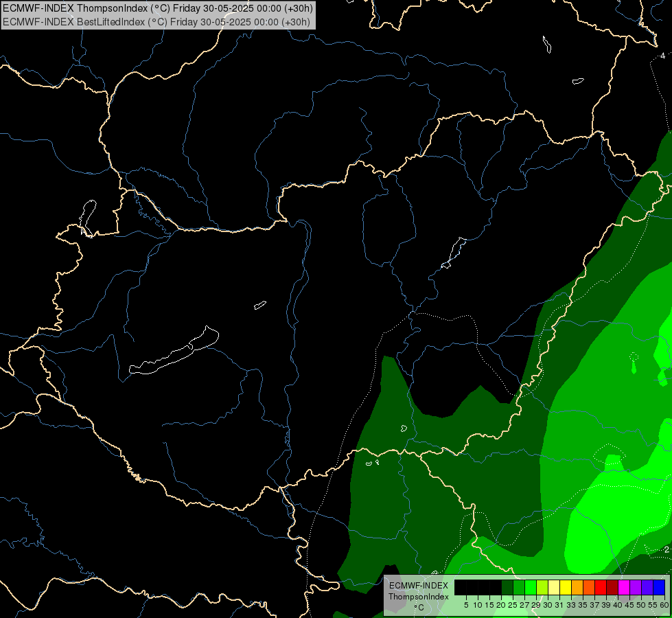Viewport: 672px width, 618px height.
Task: Click the large elongated lake outline
Action: (174, 351)
